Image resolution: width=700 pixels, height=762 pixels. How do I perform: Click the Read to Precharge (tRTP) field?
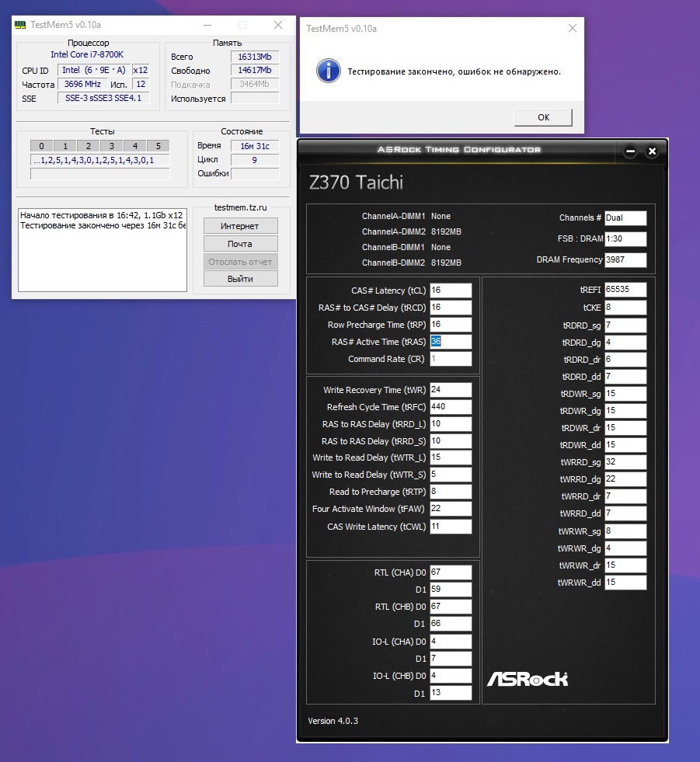point(451,492)
